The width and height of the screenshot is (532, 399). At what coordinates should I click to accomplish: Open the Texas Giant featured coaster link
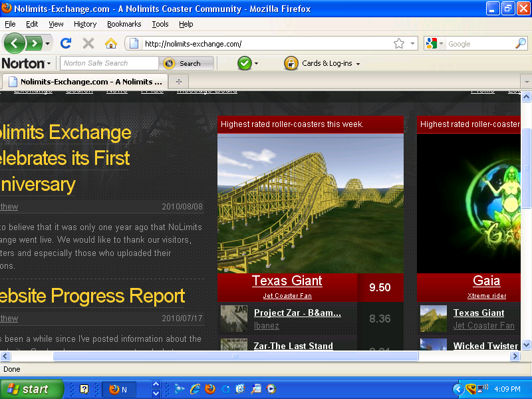click(x=287, y=281)
